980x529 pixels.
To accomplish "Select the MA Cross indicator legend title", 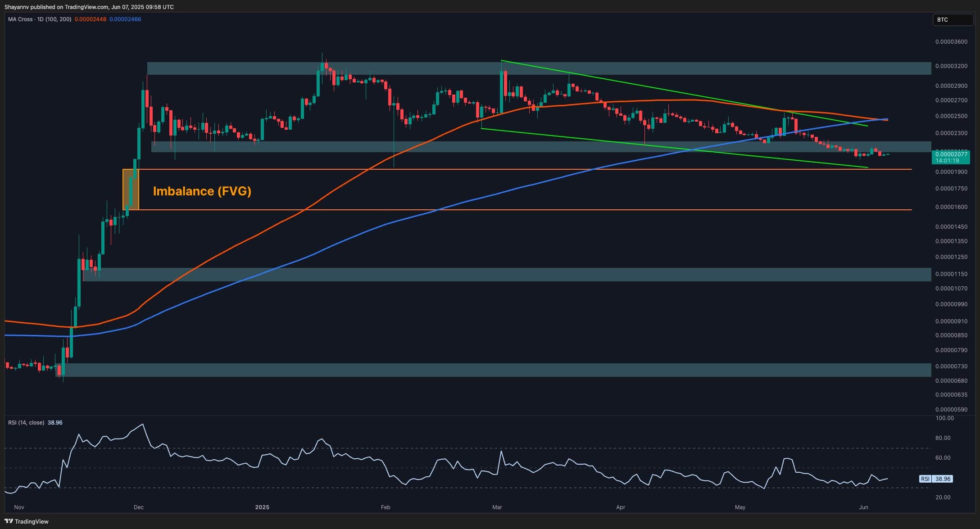I will (40, 19).
